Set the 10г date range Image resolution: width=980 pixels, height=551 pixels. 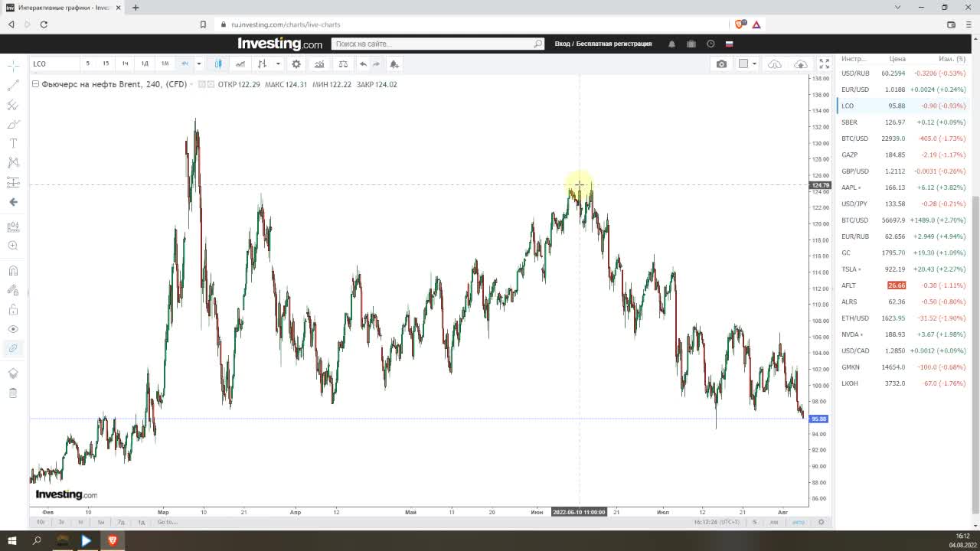coord(41,522)
